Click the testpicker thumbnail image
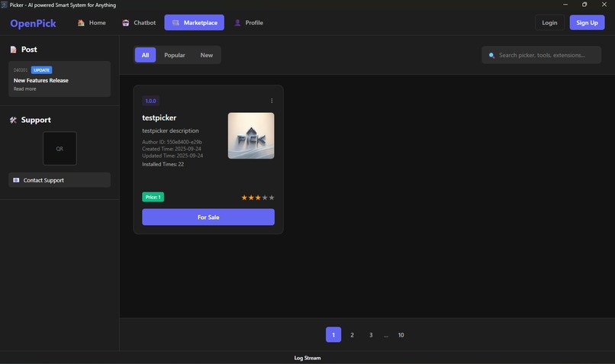Screen dimensions: 615x364 pyautogui.click(x=251, y=136)
